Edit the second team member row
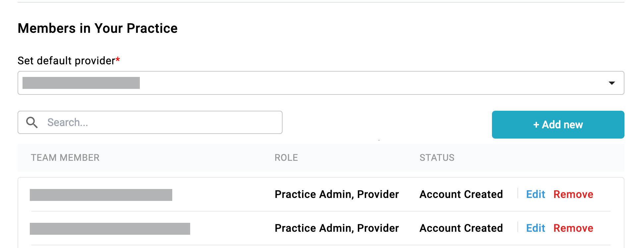 click(x=536, y=228)
